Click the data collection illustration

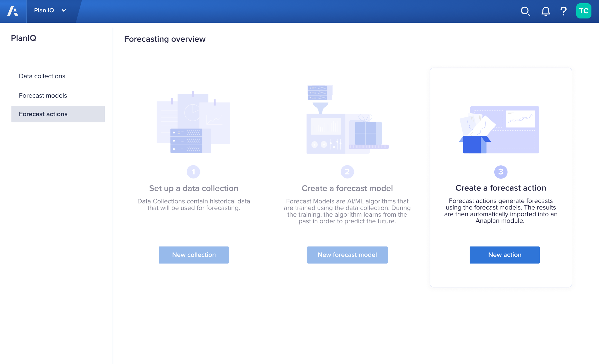[193, 121]
